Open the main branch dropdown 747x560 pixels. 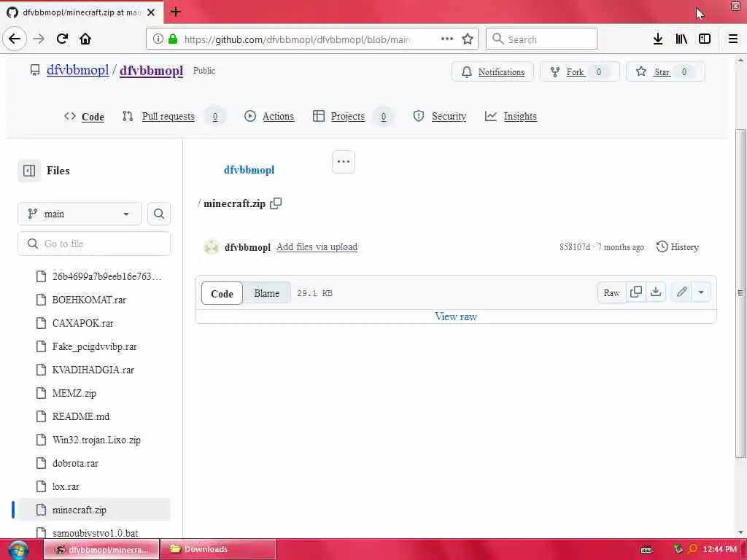pyautogui.click(x=80, y=214)
